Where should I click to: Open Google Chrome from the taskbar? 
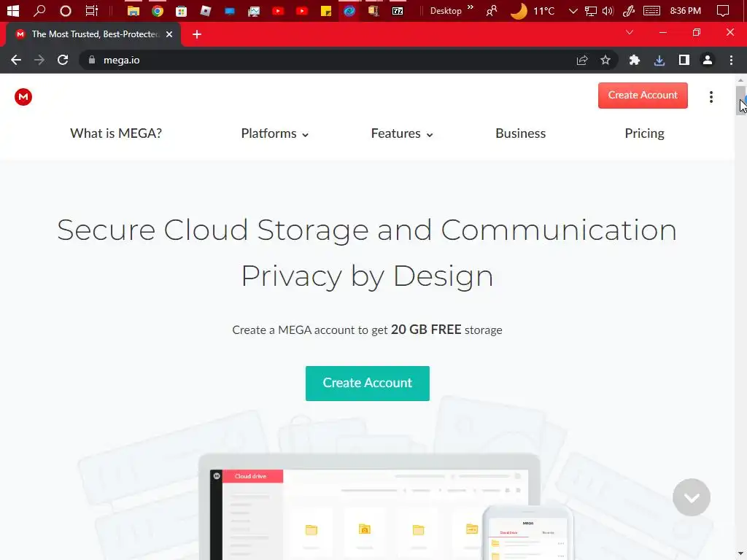point(158,10)
